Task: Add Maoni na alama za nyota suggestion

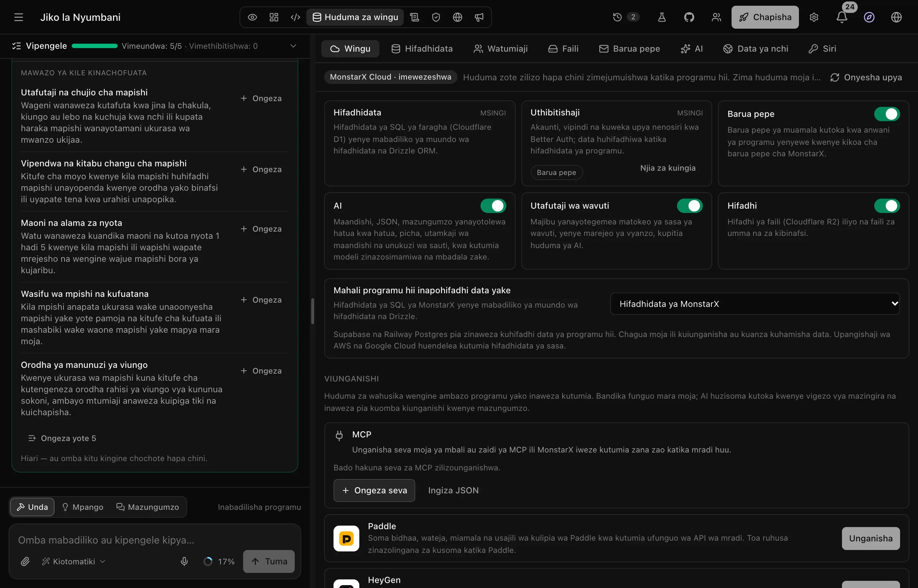Action: pyautogui.click(x=261, y=229)
